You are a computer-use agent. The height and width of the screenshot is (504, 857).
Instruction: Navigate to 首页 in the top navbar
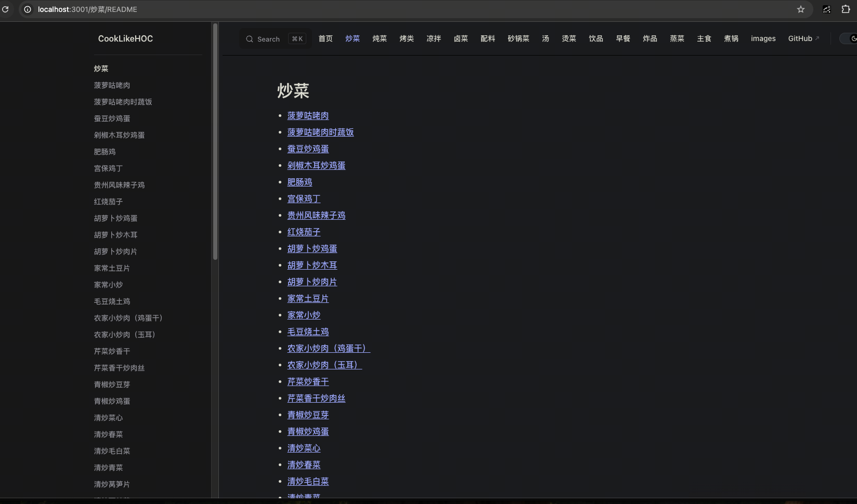point(325,38)
